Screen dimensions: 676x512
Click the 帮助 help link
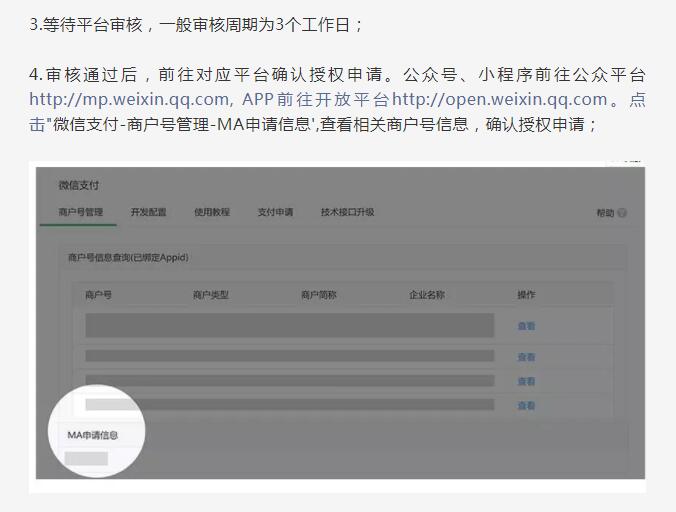coord(605,213)
